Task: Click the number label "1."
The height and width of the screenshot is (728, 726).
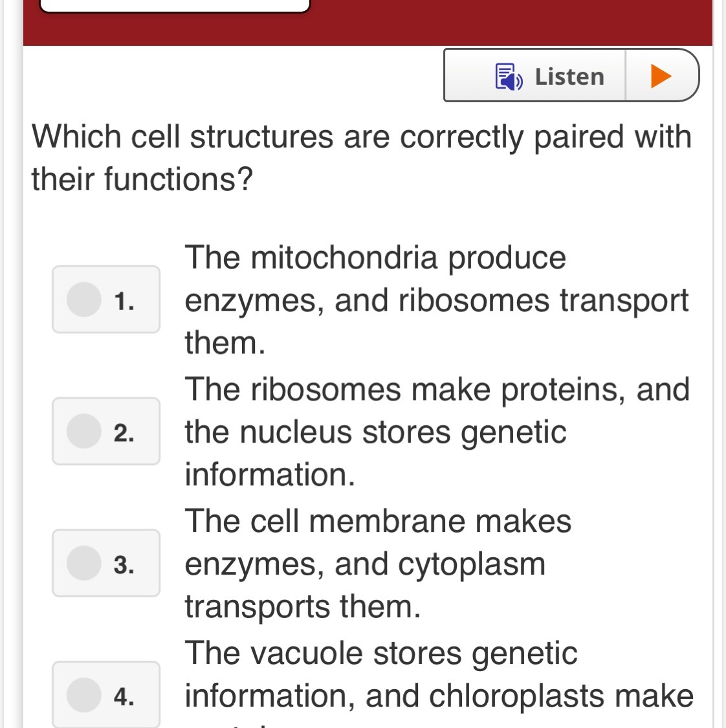Action: 124,302
